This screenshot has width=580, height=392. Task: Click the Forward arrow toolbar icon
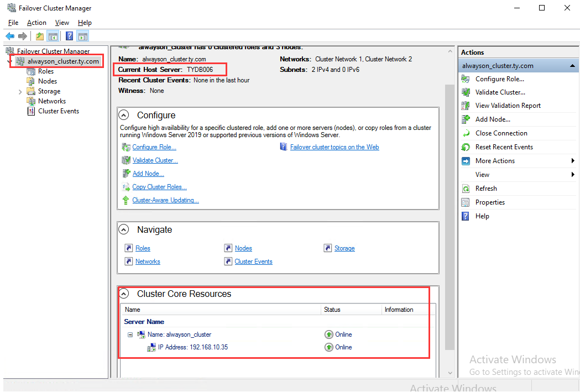(23, 36)
